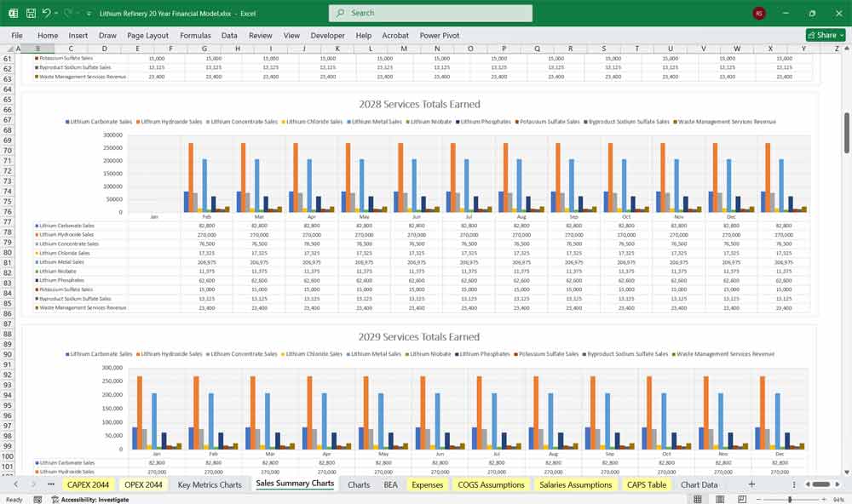
Task: Click the RS user account avatar
Action: coord(759,14)
